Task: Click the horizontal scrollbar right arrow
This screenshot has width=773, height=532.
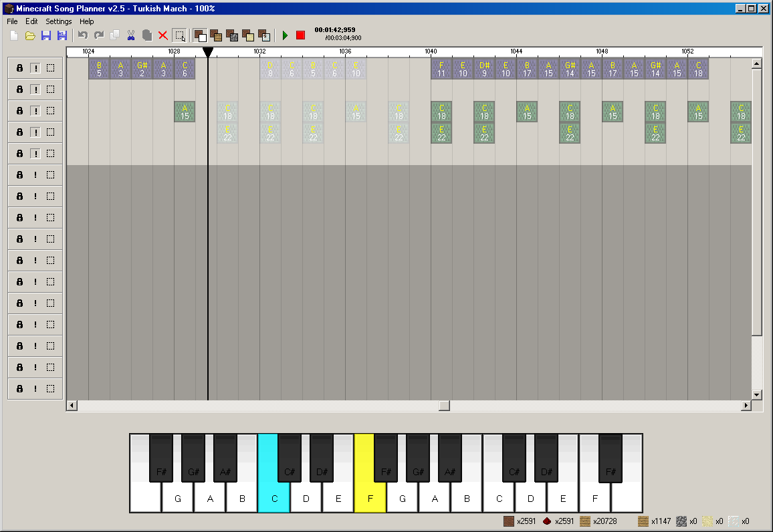Action: tap(746, 406)
